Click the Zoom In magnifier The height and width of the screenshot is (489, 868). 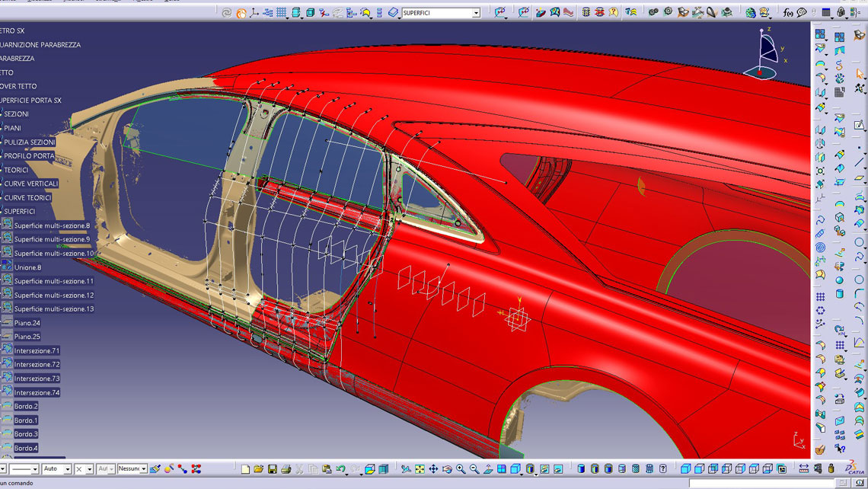pyautogui.click(x=461, y=469)
